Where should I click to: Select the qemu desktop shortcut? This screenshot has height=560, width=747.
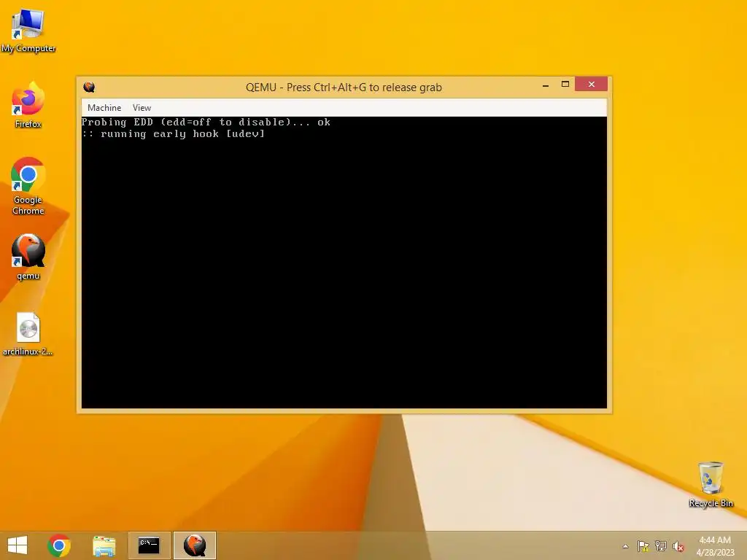[x=28, y=257]
